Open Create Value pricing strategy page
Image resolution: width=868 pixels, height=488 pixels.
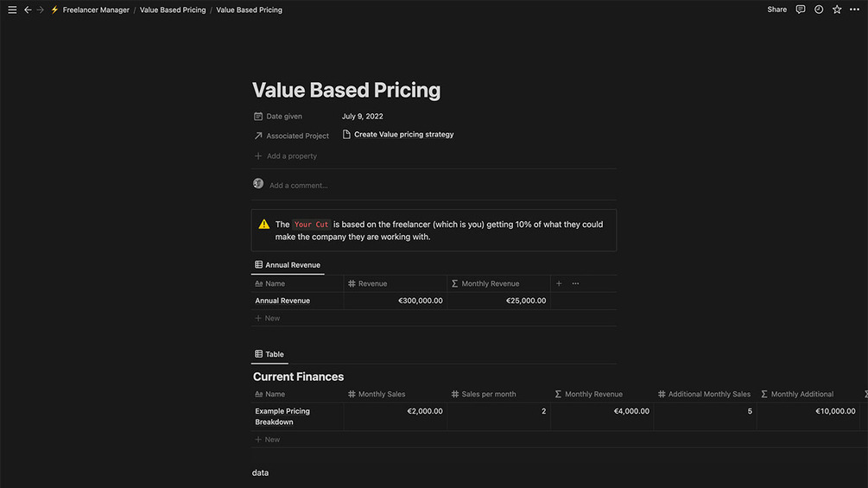coord(403,135)
